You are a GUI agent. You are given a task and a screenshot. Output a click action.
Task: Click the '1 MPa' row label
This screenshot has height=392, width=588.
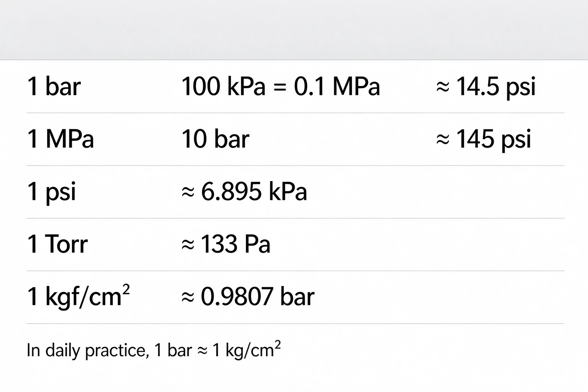[60, 139]
